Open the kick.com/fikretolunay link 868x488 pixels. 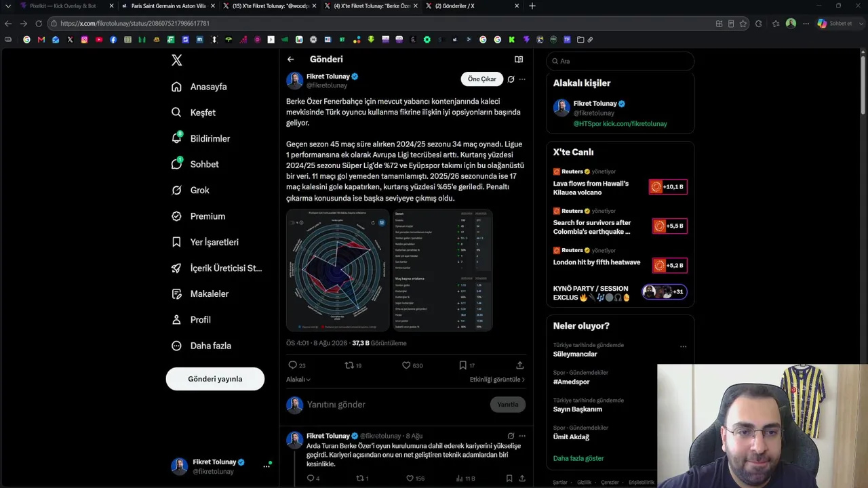635,124
